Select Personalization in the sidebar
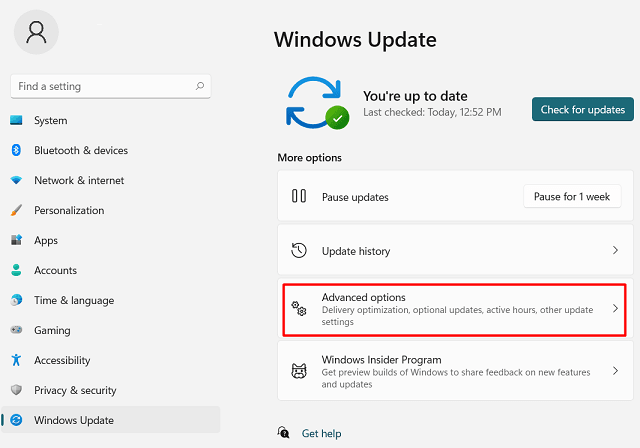 click(110, 210)
